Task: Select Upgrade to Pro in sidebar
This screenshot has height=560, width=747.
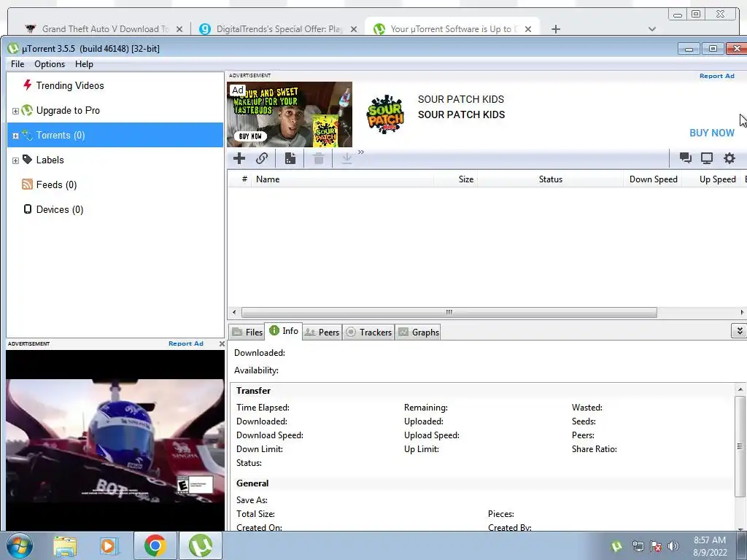Action: [x=68, y=111]
